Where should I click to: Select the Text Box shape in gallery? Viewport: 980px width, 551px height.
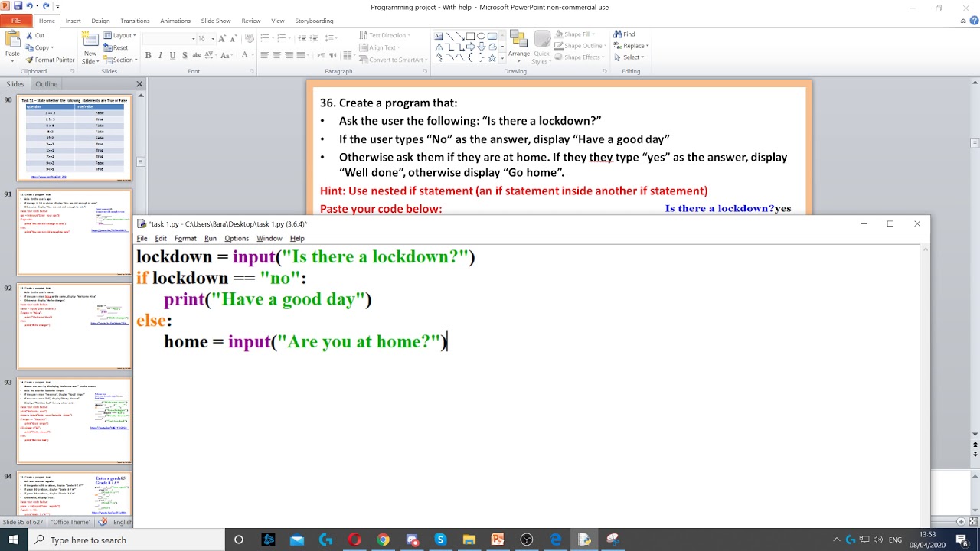pos(439,36)
